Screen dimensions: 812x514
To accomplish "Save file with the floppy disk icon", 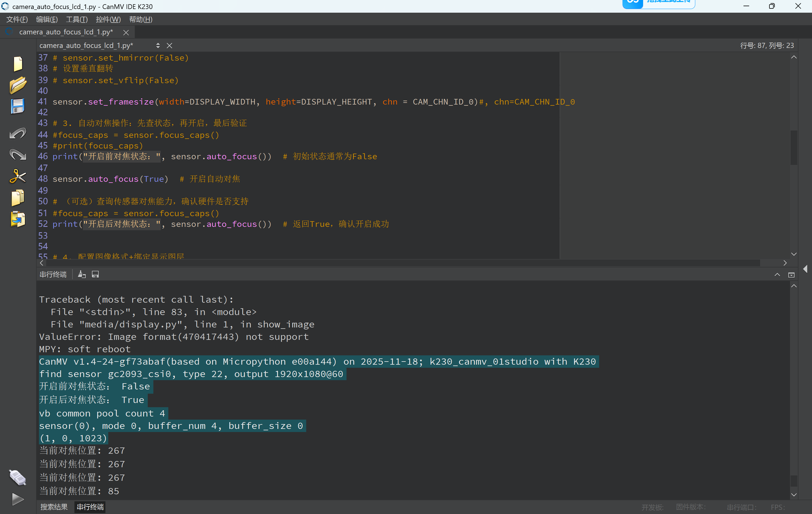I will tap(17, 106).
